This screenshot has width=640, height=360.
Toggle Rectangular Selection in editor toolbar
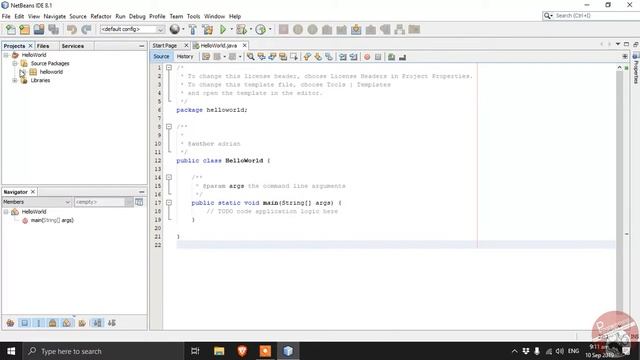coord(293,57)
